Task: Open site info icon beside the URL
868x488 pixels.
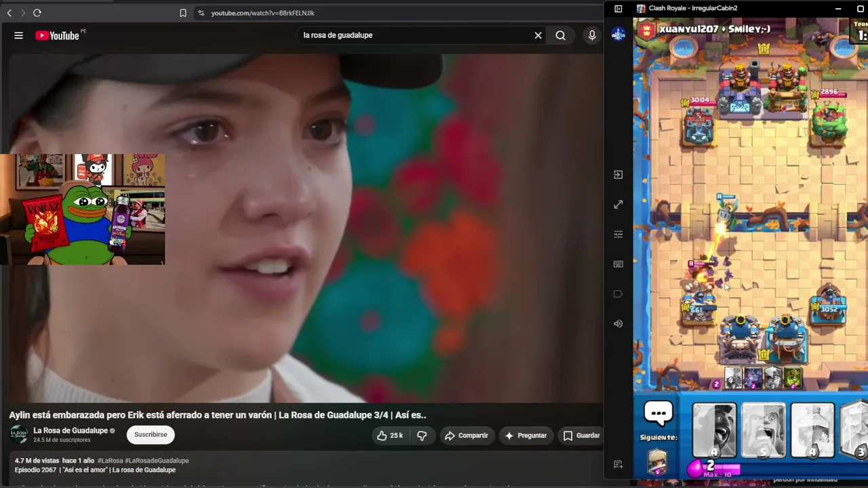Action: [x=201, y=13]
